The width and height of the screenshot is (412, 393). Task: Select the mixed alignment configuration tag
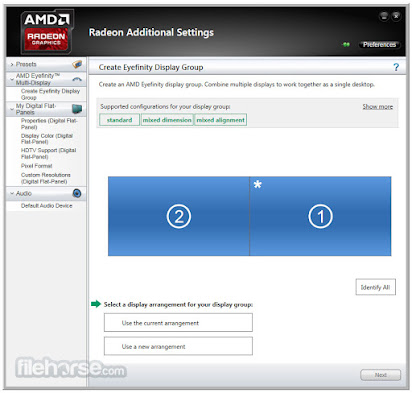[220, 120]
